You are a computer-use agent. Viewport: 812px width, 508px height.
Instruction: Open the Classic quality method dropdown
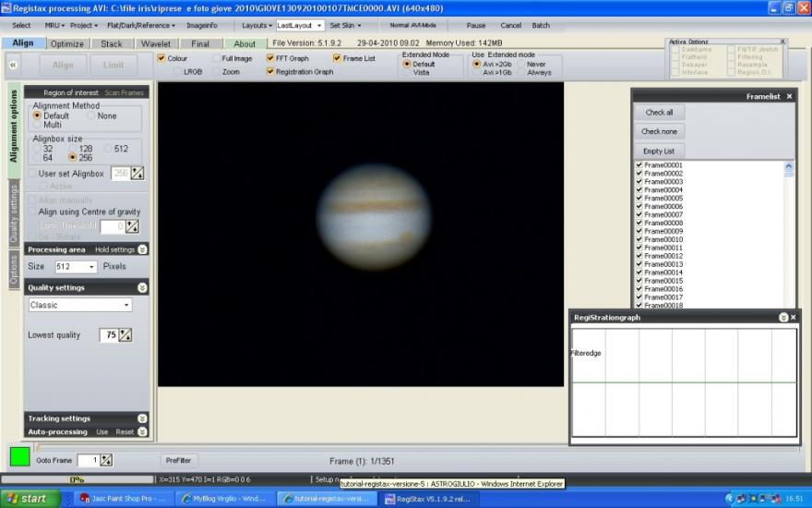[x=126, y=306]
